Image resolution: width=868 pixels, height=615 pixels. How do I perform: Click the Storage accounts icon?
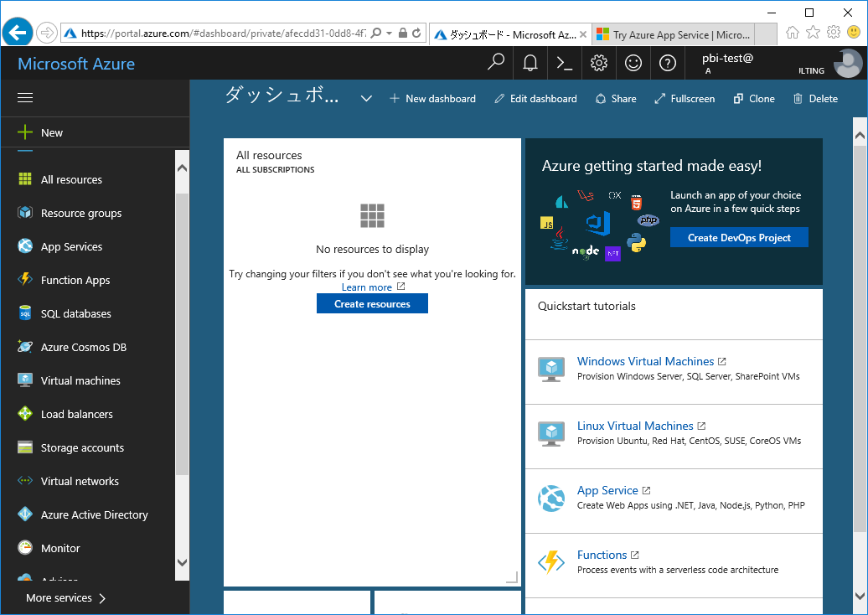point(25,447)
